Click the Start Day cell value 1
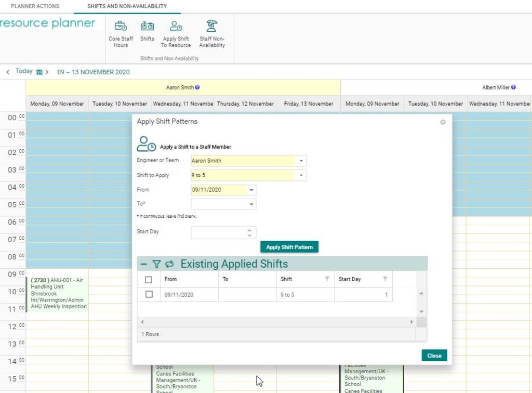Viewport: 532px width, 393px height. pos(363,295)
